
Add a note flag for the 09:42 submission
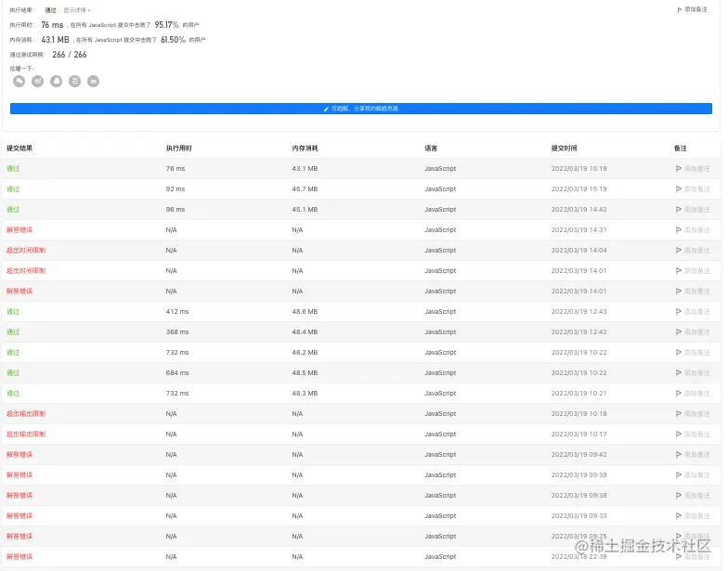coord(693,455)
